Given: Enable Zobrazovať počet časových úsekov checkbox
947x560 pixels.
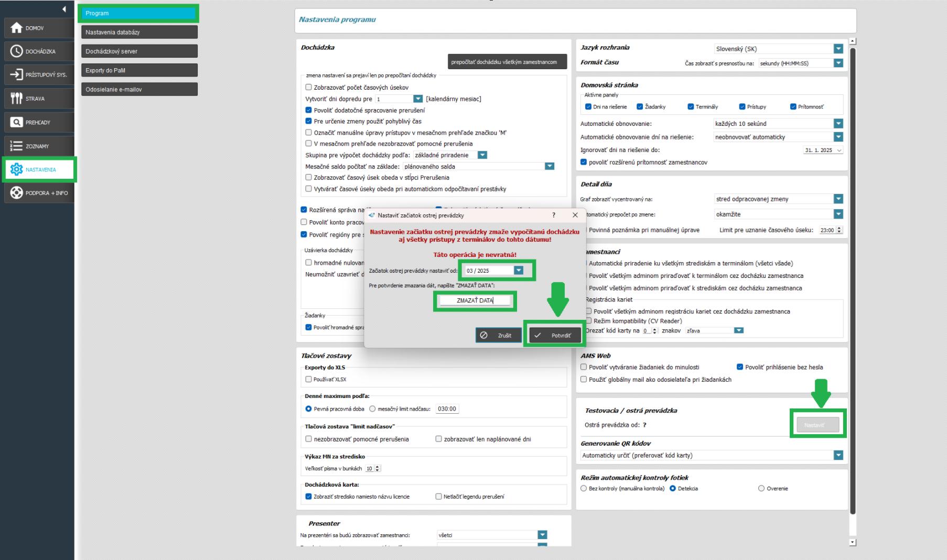Looking at the screenshot, I should click(x=309, y=88).
